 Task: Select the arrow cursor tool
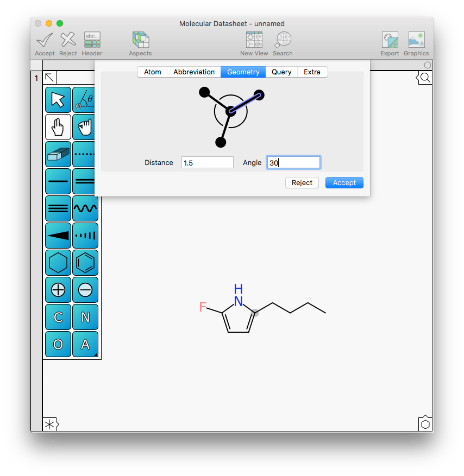tap(58, 100)
